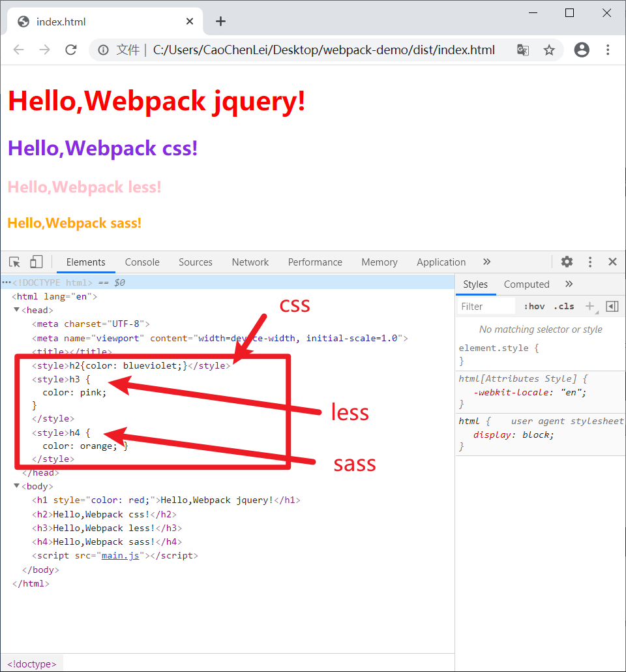Add new style rule plus icon
Screen dimensions: 626x672
[x=590, y=306]
